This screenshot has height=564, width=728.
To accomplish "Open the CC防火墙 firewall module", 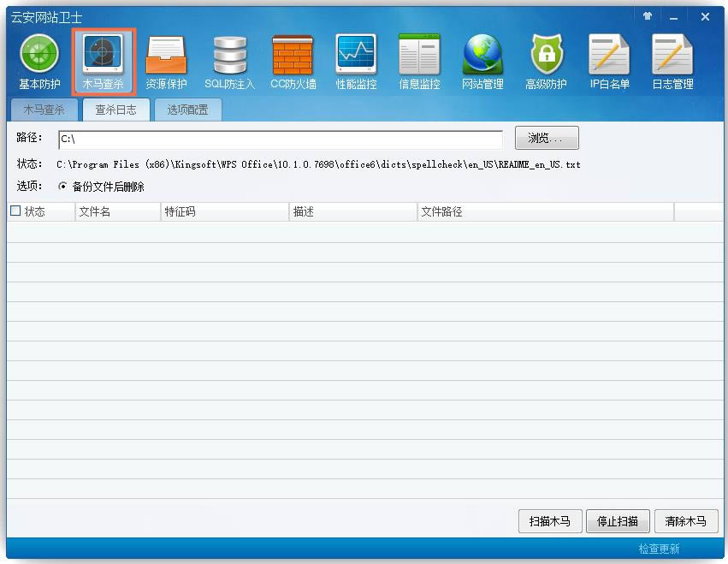I will pos(293,62).
